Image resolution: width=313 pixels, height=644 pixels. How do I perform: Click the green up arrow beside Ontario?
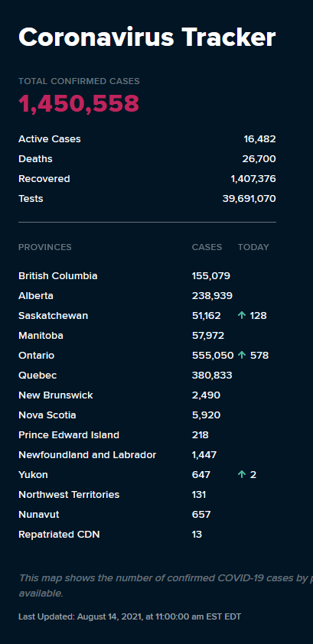pyautogui.click(x=242, y=355)
